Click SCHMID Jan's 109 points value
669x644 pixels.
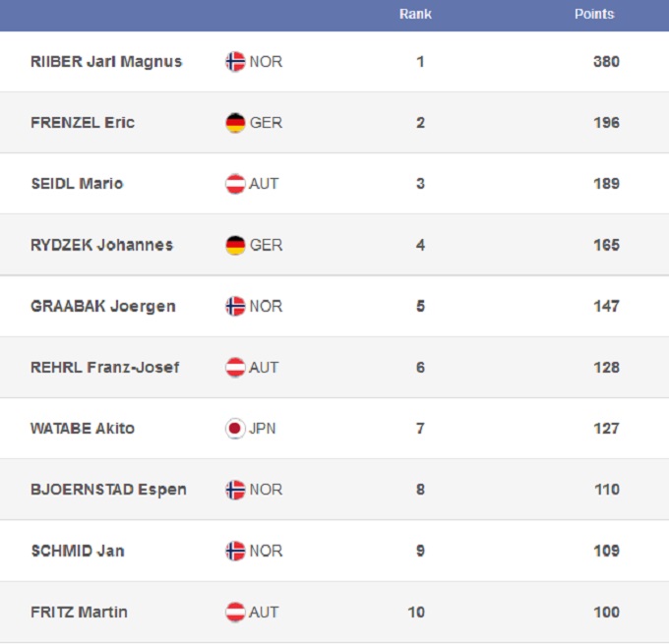[606, 551]
